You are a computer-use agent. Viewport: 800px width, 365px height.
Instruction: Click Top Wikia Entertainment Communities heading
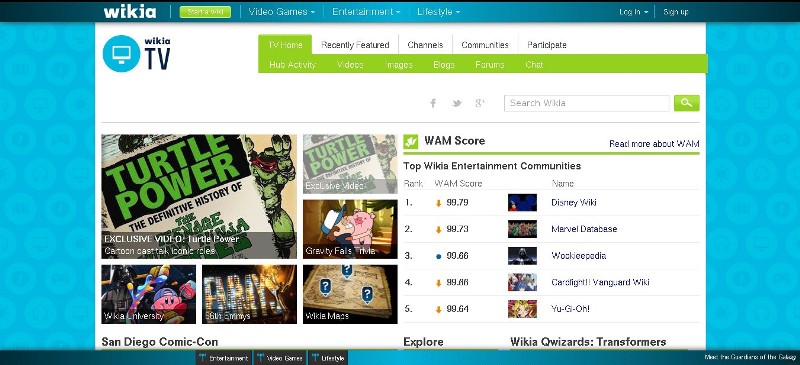pyautogui.click(x=492, y=166)
